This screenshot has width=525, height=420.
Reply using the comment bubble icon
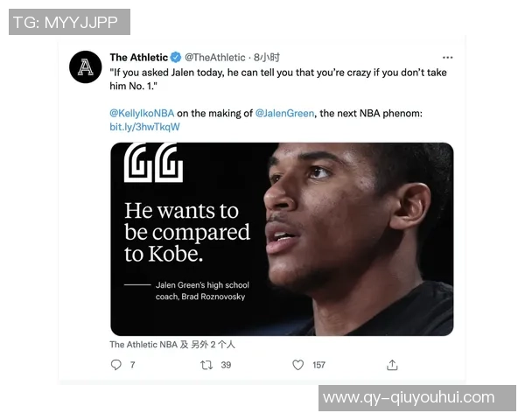pyautogui.click(x=115, y=365)
